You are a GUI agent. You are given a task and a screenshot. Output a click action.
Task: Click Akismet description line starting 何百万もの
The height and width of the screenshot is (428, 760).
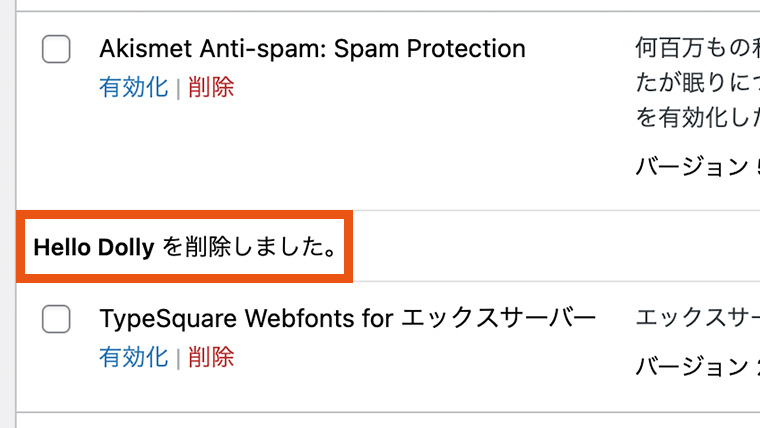tap(696, 48)
